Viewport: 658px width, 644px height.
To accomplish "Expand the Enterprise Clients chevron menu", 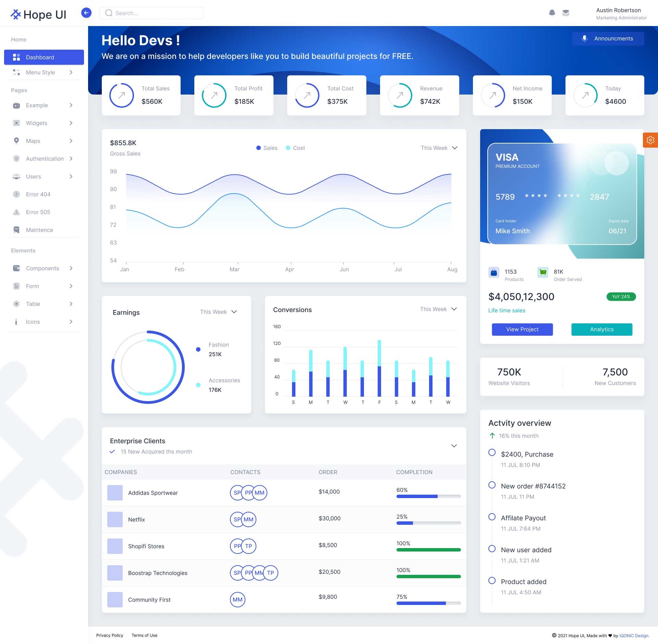I will [454, 446].
